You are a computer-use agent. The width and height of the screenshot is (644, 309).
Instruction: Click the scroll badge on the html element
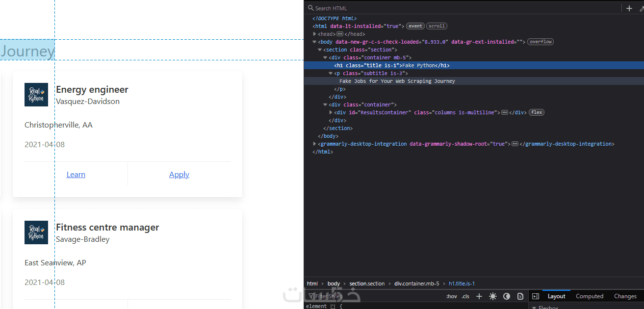[x=437, y=26]
